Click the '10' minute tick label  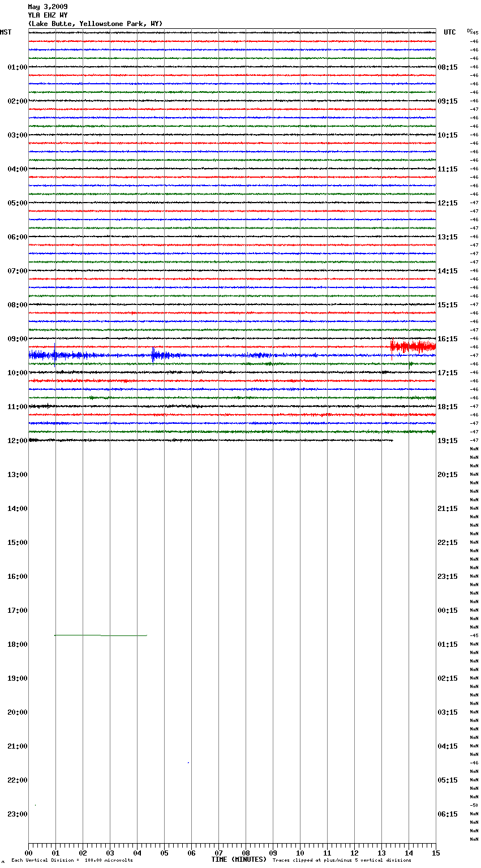click(300, 853)
